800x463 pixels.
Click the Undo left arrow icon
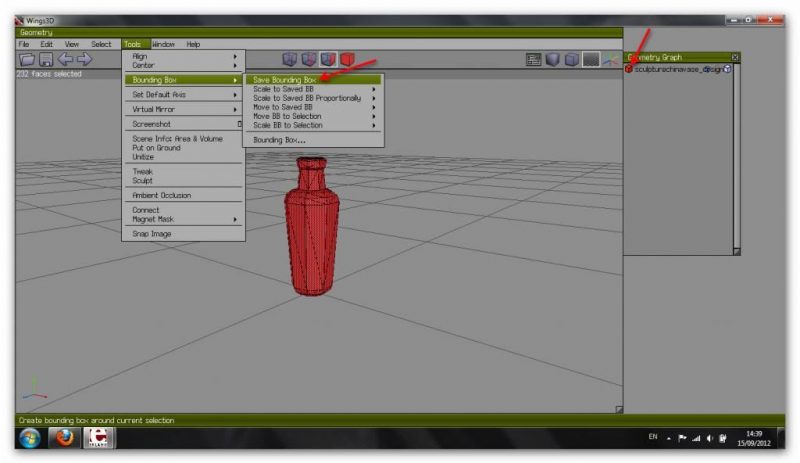64,61
